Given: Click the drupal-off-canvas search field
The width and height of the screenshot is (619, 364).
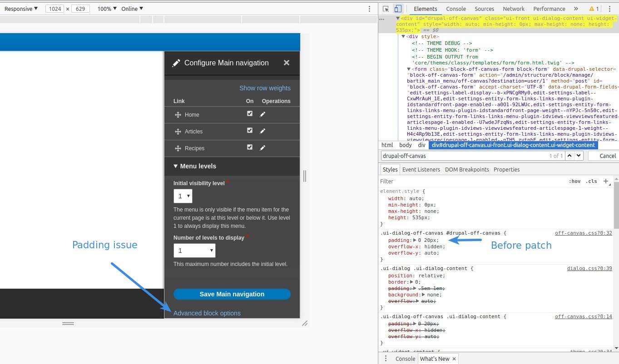Looking at the screenshot, I should click(x=463, y=156).
